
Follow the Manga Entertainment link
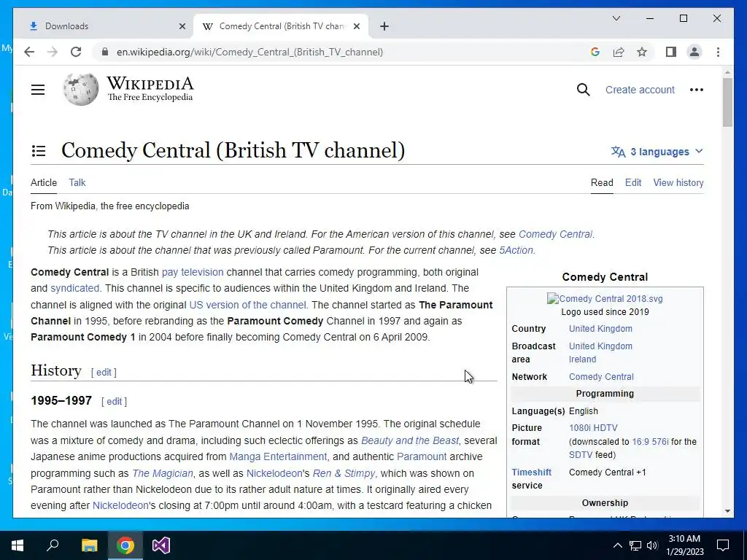coord(278,456)
